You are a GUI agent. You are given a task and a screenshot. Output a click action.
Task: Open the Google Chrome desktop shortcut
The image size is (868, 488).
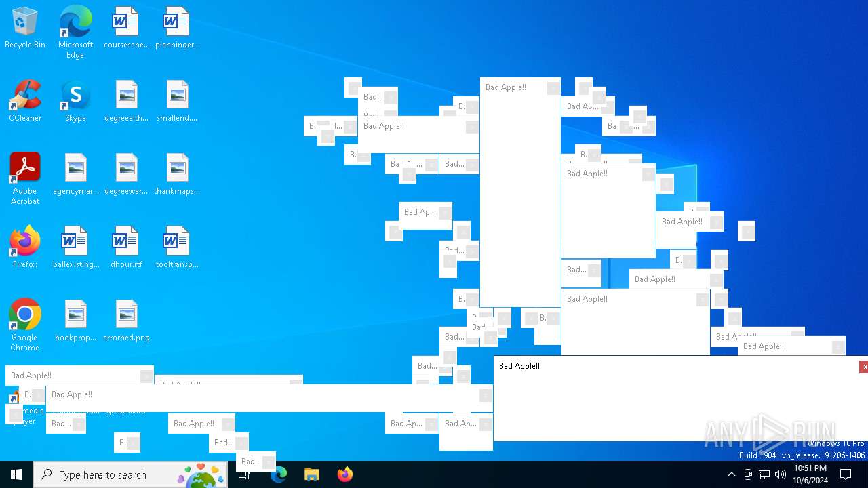click(x=25, y=325)
